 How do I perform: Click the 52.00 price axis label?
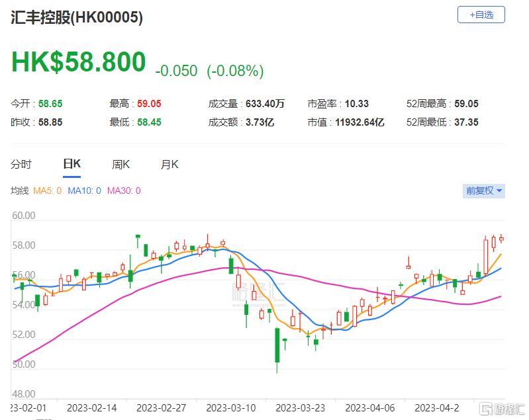pos(24,335)
